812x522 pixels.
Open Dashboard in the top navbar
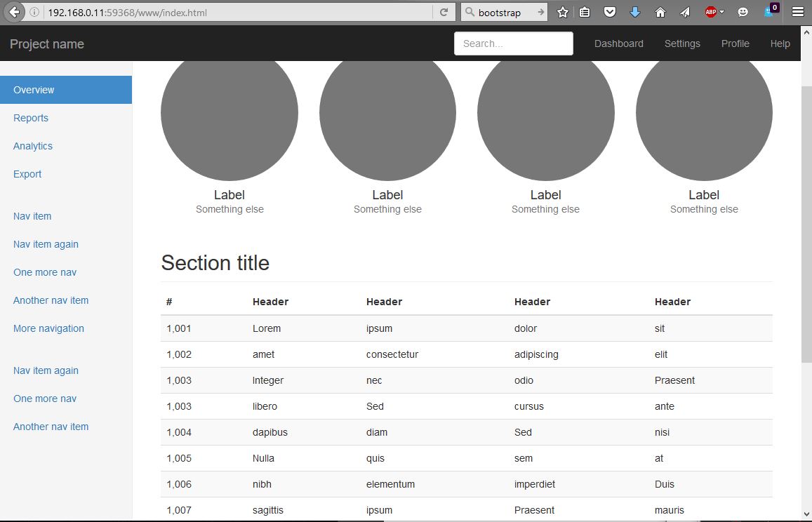pos(618,43)
